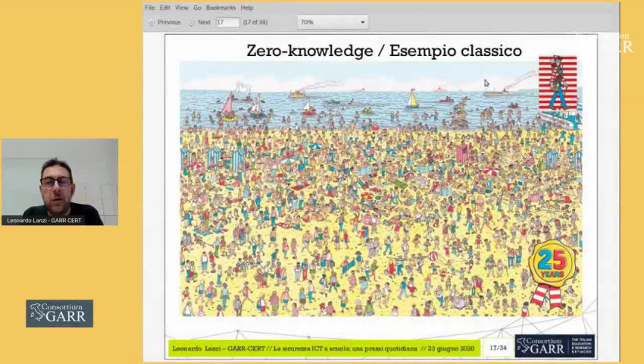Open the Edit menu
Image resolution: width=644 pixels, height=364 pixels.
[165, 8]
